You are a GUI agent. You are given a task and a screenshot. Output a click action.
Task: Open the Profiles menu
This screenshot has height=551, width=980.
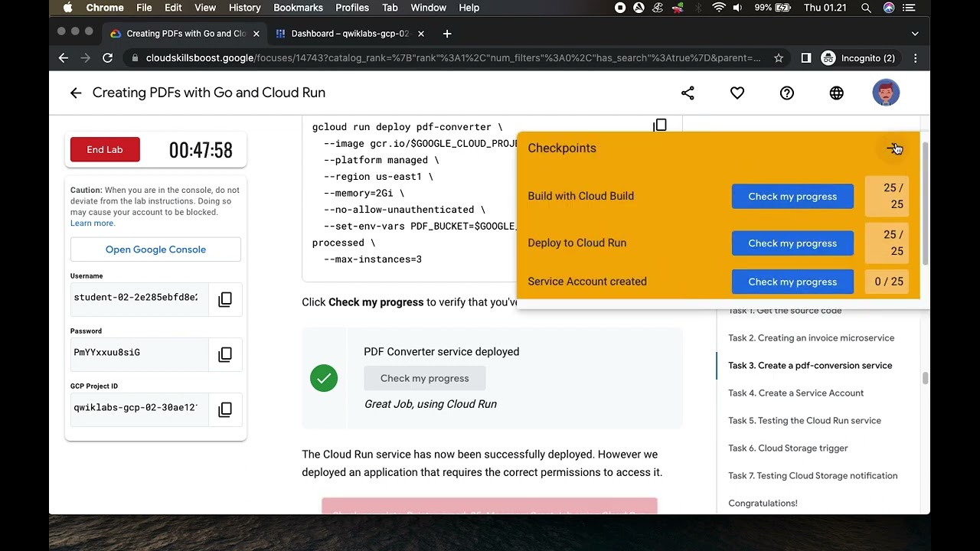352,8
